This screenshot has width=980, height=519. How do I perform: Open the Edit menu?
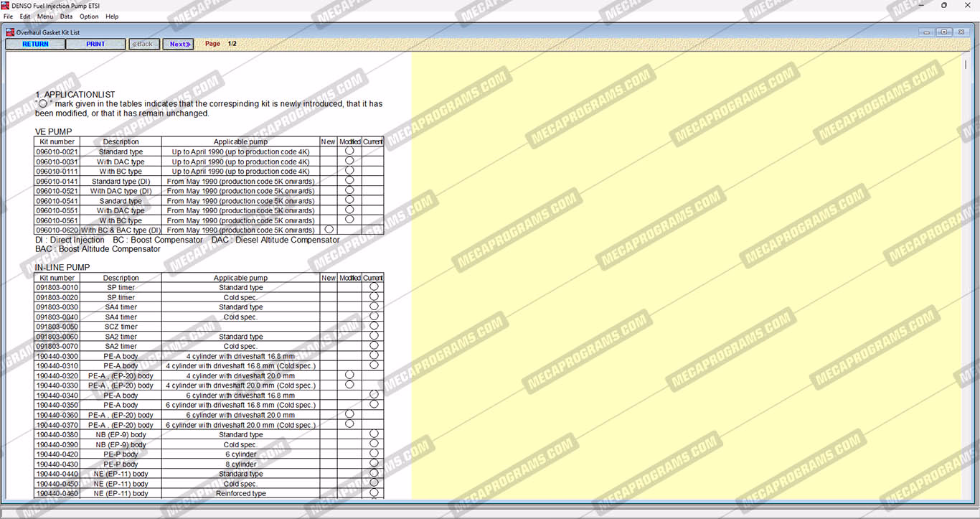pos(25,17)
